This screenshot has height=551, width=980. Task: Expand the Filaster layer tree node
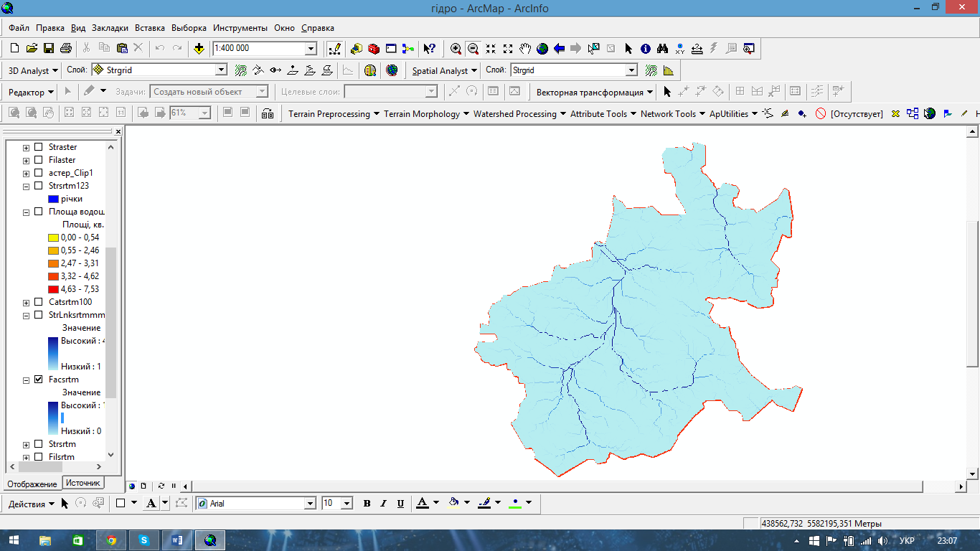[x=27, y=160]
